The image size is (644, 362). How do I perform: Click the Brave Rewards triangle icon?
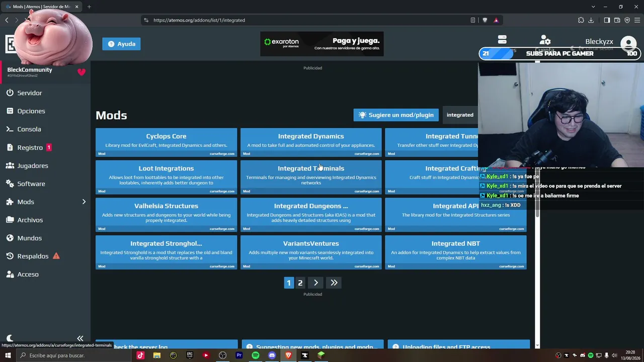click(496, 20)
